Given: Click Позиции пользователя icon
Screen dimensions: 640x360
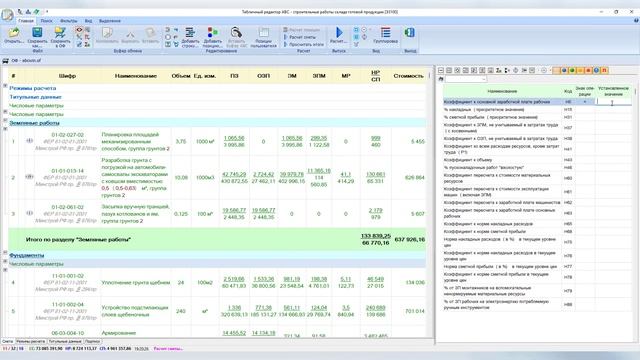Looking at the screenshot, I should click(264, 33).
